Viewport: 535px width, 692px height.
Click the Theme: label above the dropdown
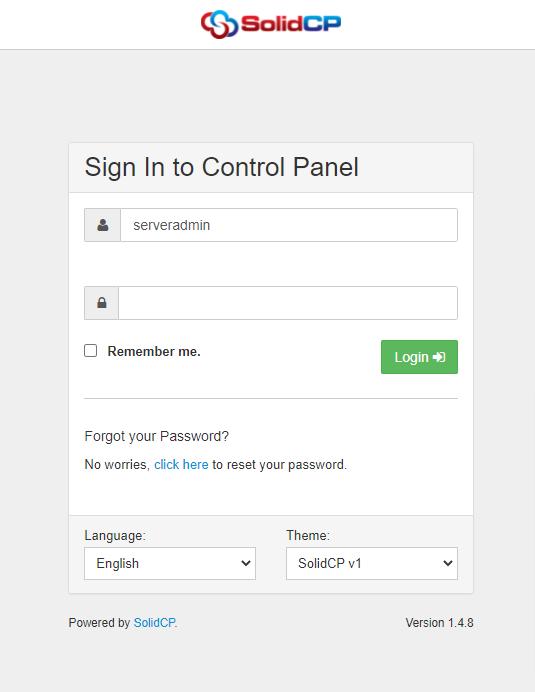(x=308, y=535)
